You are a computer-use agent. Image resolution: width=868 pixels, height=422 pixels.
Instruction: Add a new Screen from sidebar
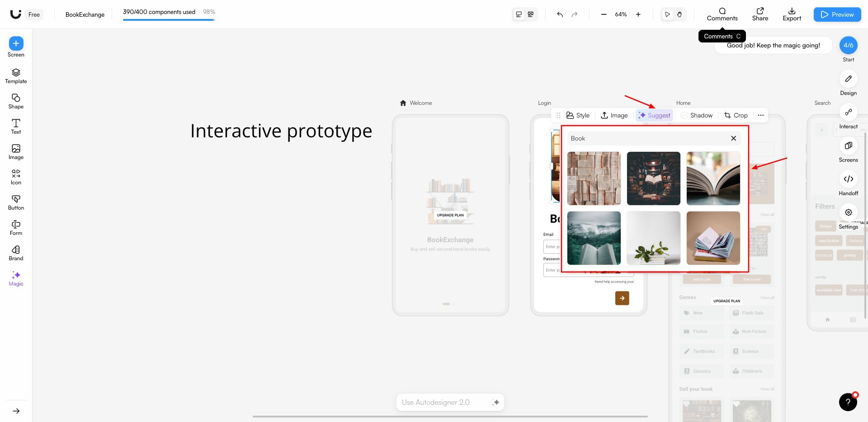[16, 44]
